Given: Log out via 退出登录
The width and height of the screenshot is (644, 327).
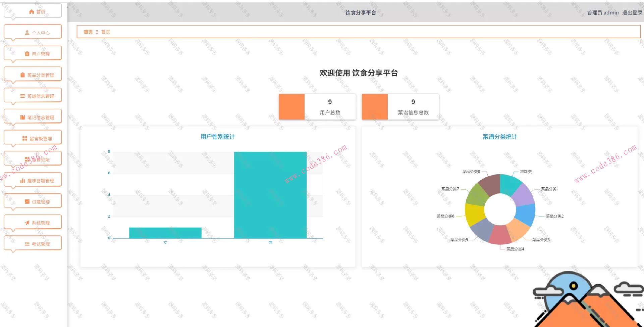Looking at the screenshot, I should pyautogui.click(x=632, y=13).
